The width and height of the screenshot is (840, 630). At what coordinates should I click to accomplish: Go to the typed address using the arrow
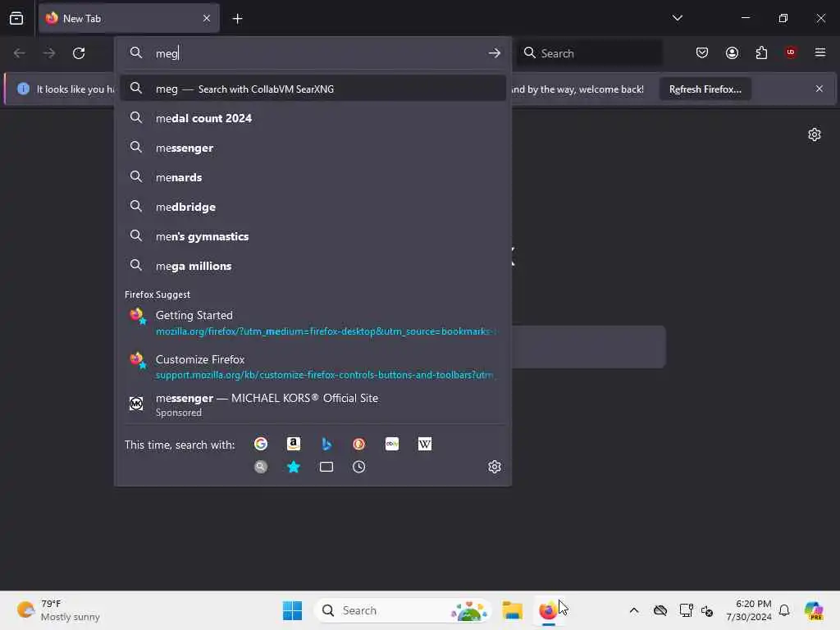click(494, 53)
